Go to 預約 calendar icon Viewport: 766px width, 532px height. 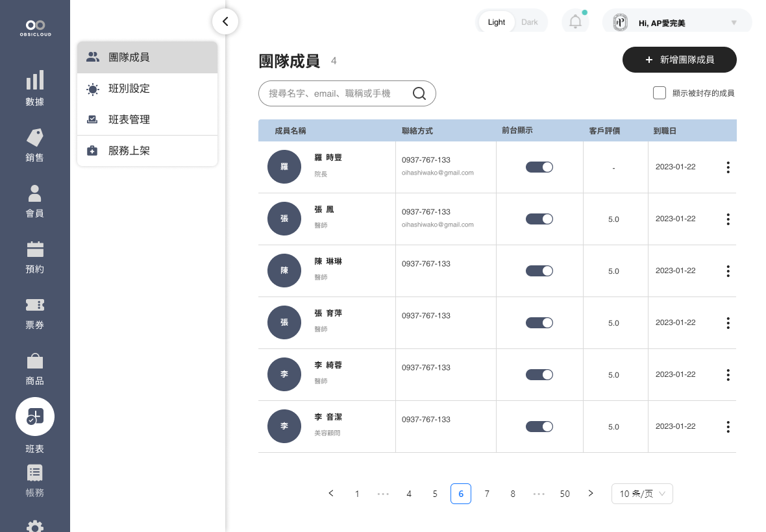coord(35,248)
